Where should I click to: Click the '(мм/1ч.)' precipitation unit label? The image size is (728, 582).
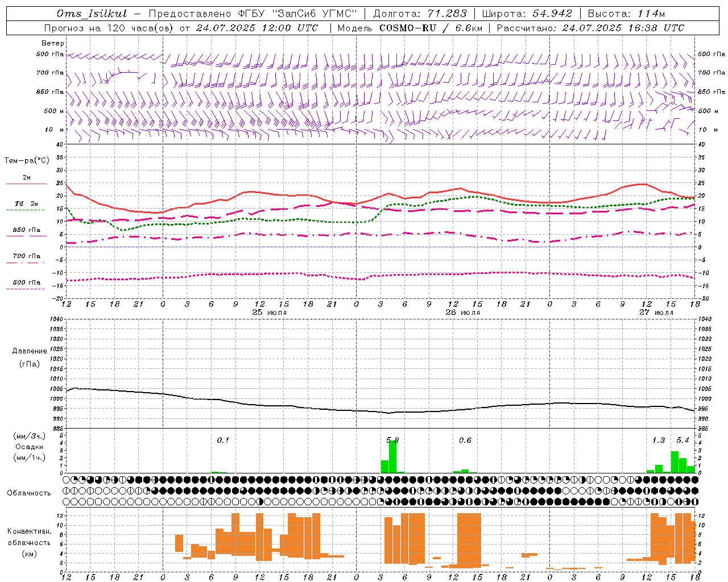tap(29, 458)
